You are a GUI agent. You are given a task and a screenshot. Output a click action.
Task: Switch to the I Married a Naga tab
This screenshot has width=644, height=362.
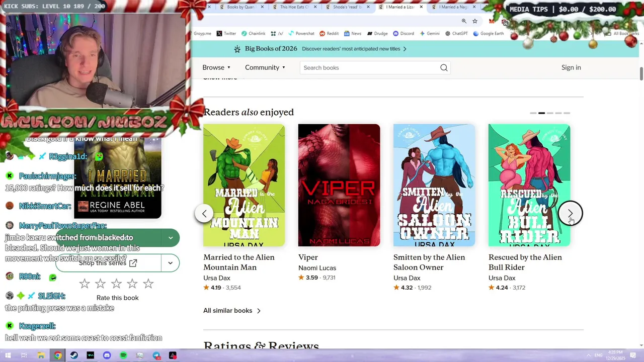[x=453, y=7]
